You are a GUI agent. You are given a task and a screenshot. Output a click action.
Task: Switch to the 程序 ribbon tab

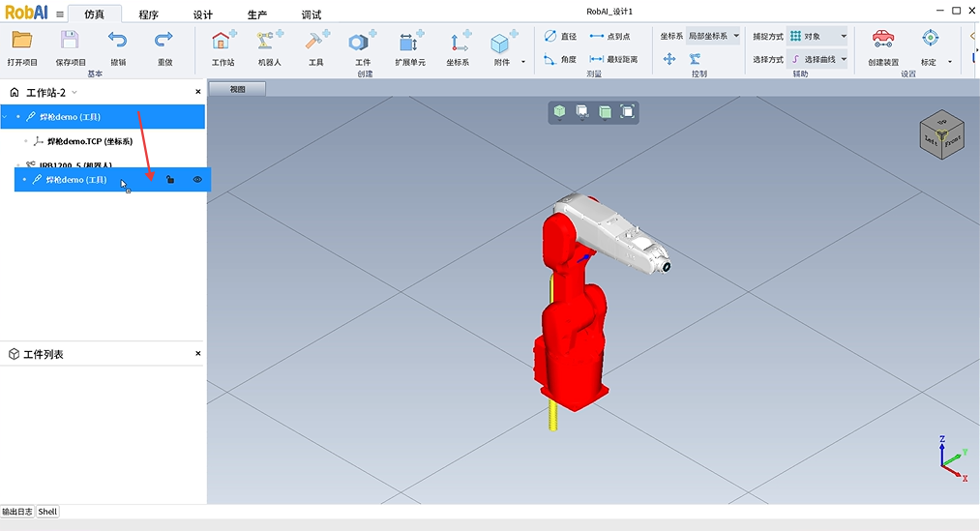tap(149, 15)
